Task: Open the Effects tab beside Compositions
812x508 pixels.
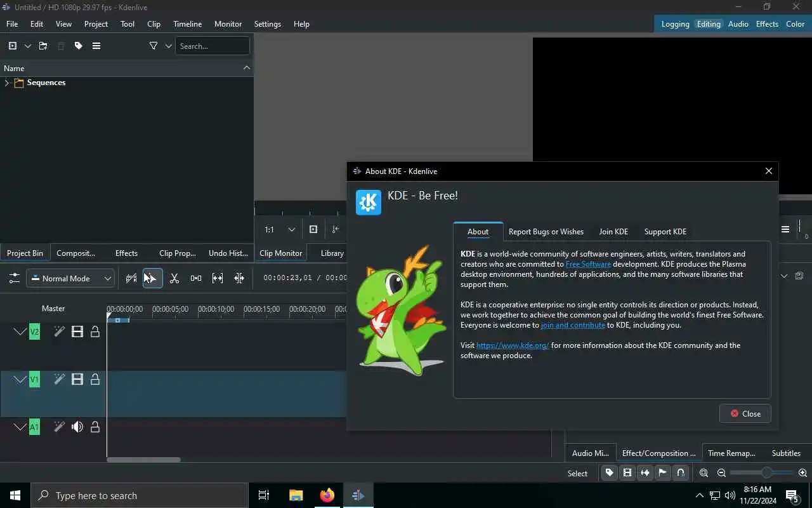Action: point(126,253)
